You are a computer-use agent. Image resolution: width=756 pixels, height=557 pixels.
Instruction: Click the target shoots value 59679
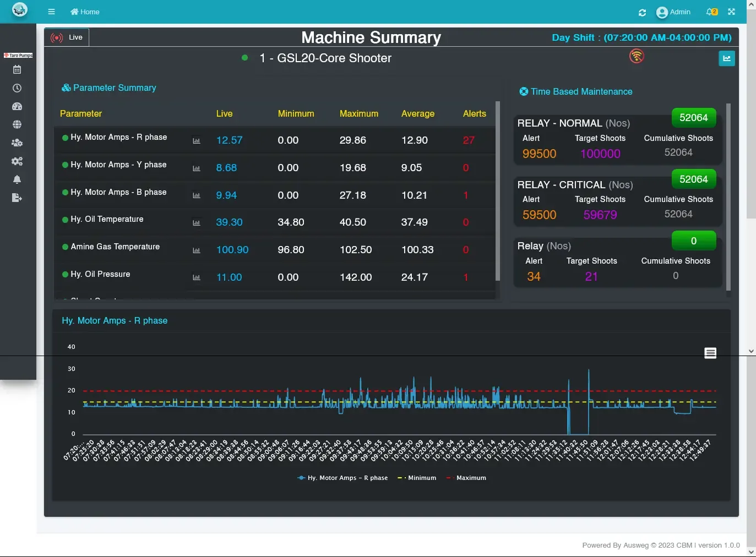(x=600, y=215)
